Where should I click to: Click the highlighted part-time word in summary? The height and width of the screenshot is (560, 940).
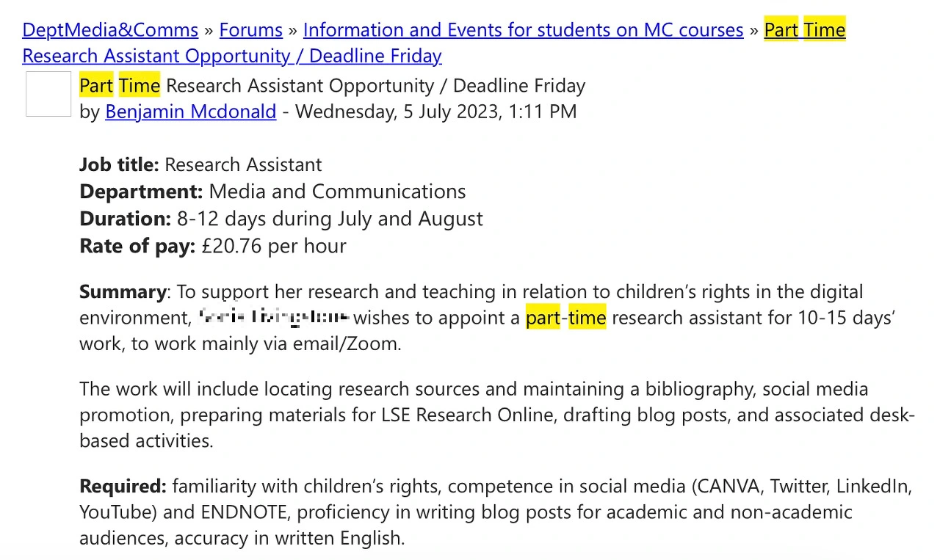point(566,318)
